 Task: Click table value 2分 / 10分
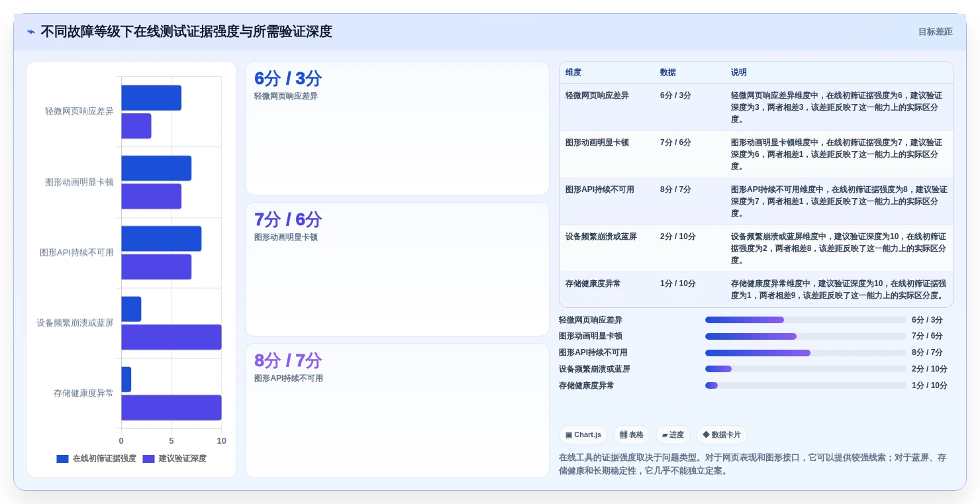pos(678,236)
